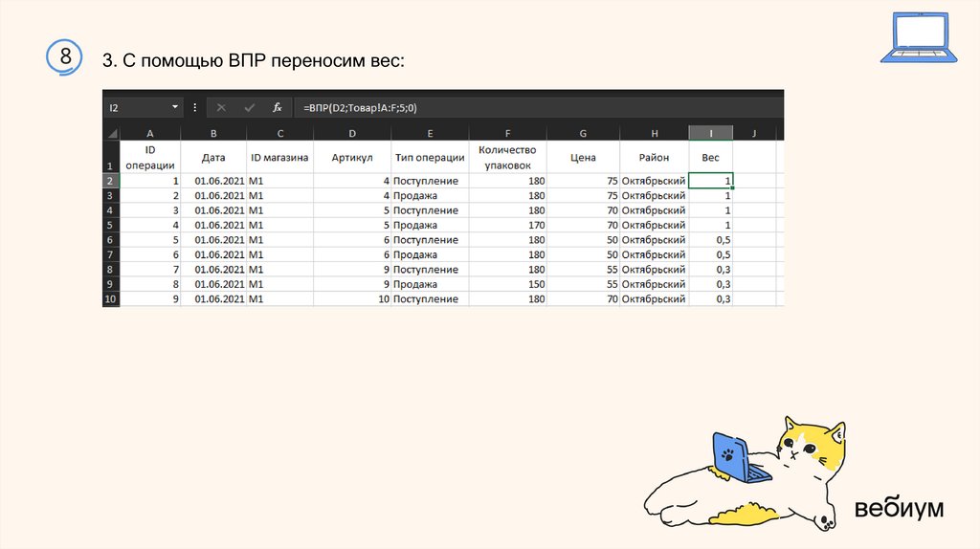The height and width of the screenshot is (549, 980).
Task: Click the confirm checkmark in formula bar
Action: (250, 107)
